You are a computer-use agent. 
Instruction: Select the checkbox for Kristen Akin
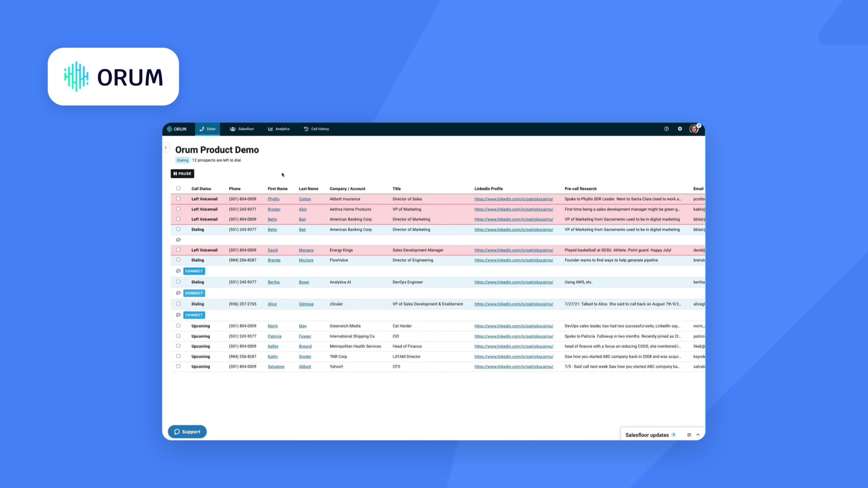(x=178, y=209)
